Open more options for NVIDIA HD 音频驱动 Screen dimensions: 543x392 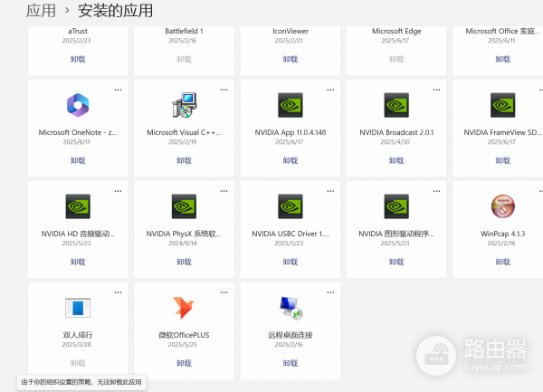(x=118, y=191)
